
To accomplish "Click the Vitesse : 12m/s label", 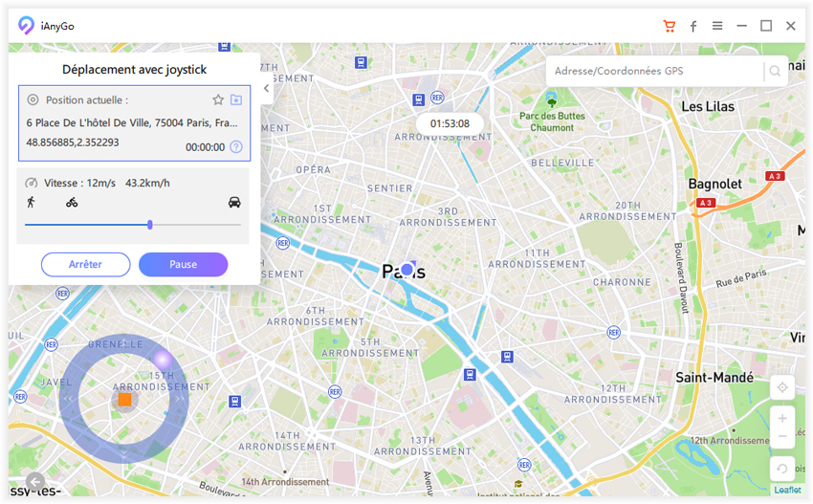I will [x=79, y=183].
